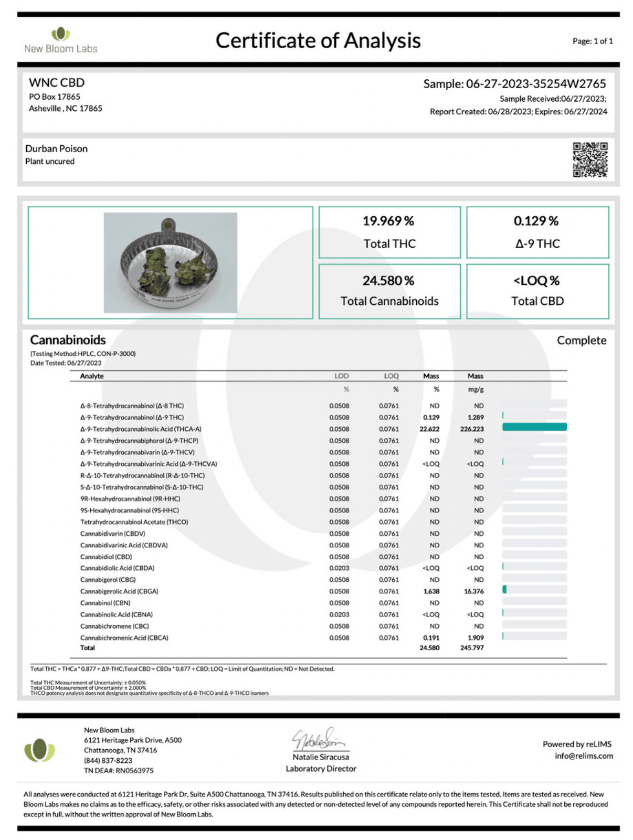
Task: Open the cannabis sample photo thumbnail
Action: coord(170,262)
